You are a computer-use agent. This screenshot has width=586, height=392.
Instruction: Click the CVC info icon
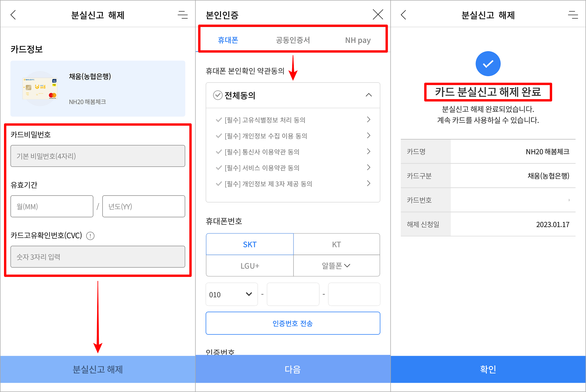90,235
